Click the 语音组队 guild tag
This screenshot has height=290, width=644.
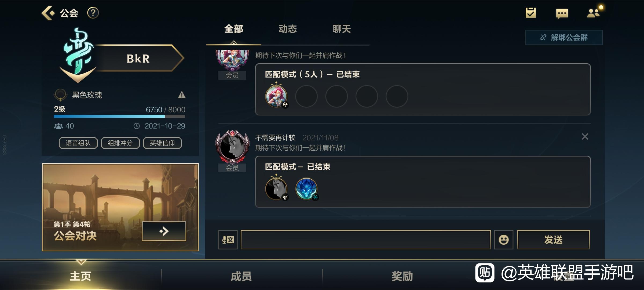pyautogui.click(x=78, y=143)
